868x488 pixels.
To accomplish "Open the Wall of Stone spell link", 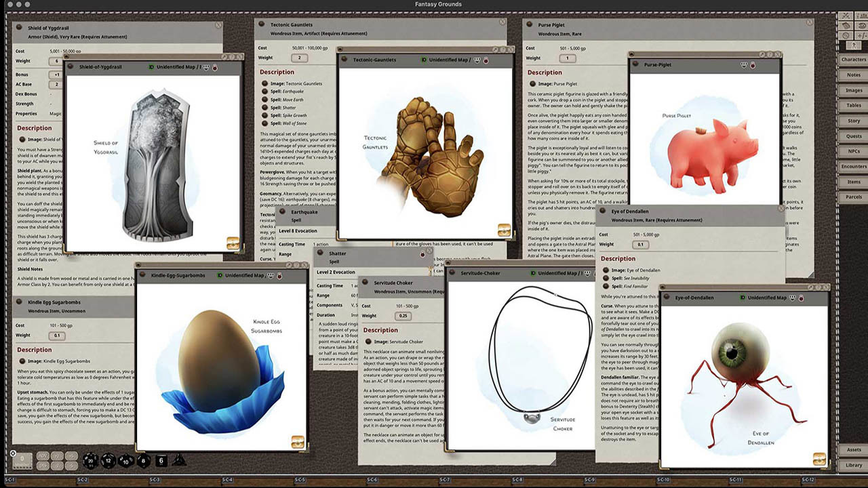I will click(295, 123).
